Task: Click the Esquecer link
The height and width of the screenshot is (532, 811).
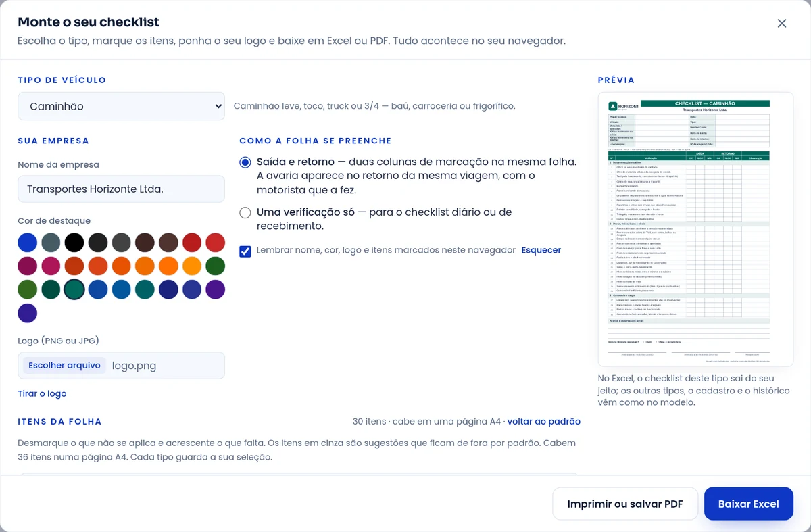Action: pos(541,250)
